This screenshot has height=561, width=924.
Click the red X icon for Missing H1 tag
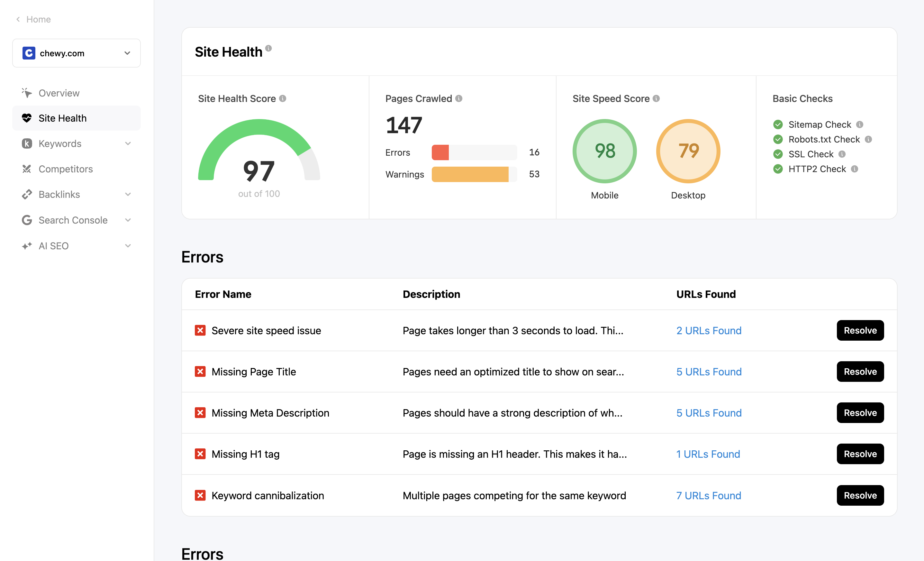pyautogui.click(x=200, y=454)
